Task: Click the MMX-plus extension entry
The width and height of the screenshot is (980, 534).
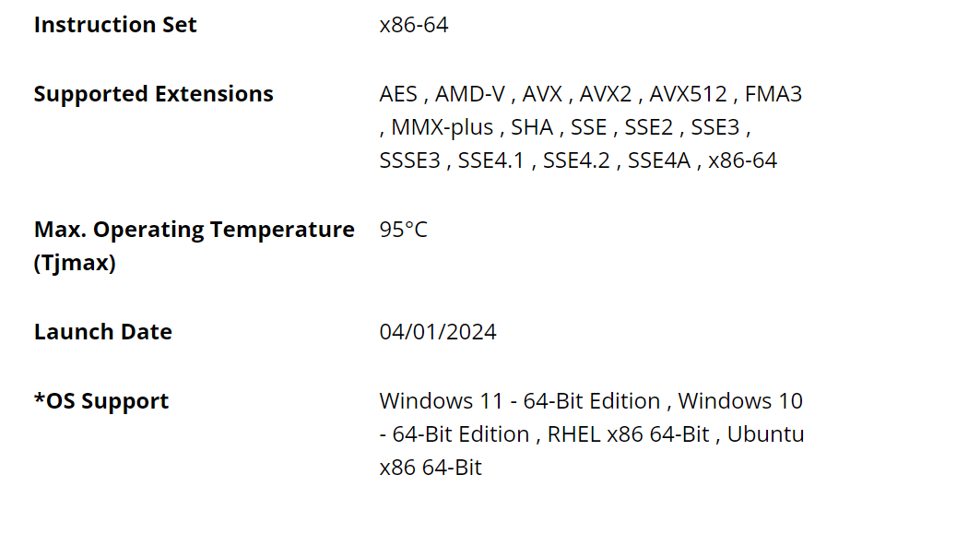Action: 442,127
